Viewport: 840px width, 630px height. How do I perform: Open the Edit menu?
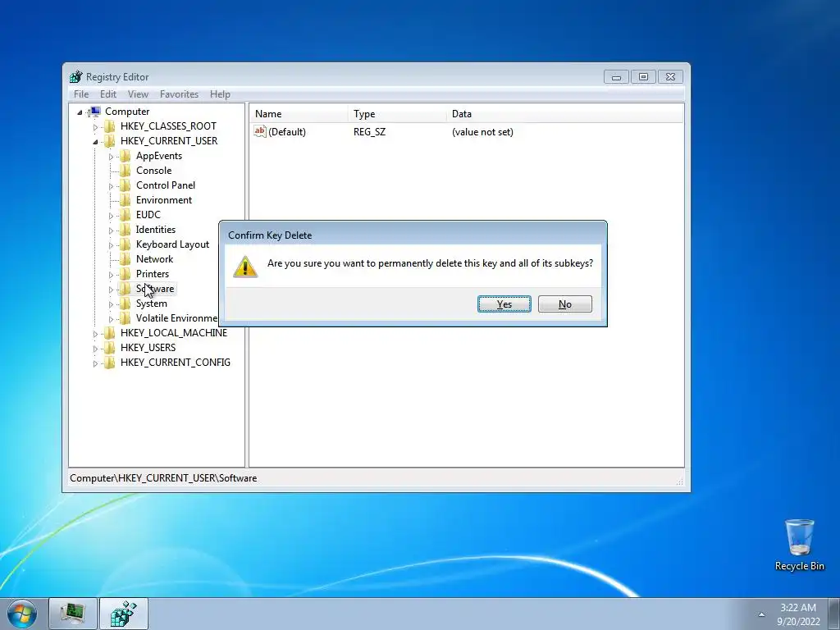coord(108,94)
